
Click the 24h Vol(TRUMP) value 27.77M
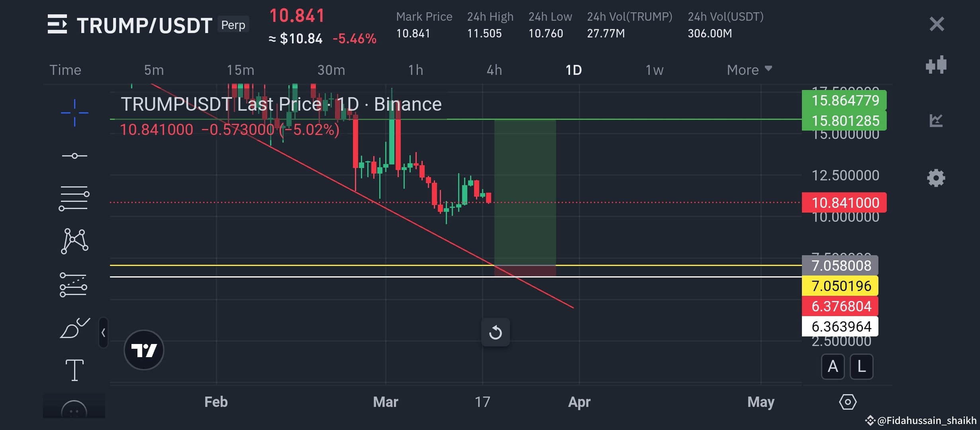click(606, 33)
